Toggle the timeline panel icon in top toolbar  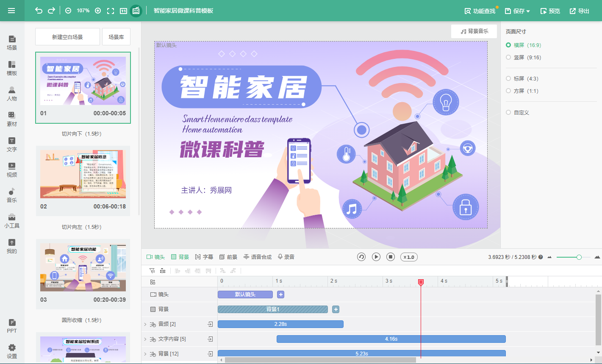click(x=136, y=11)
